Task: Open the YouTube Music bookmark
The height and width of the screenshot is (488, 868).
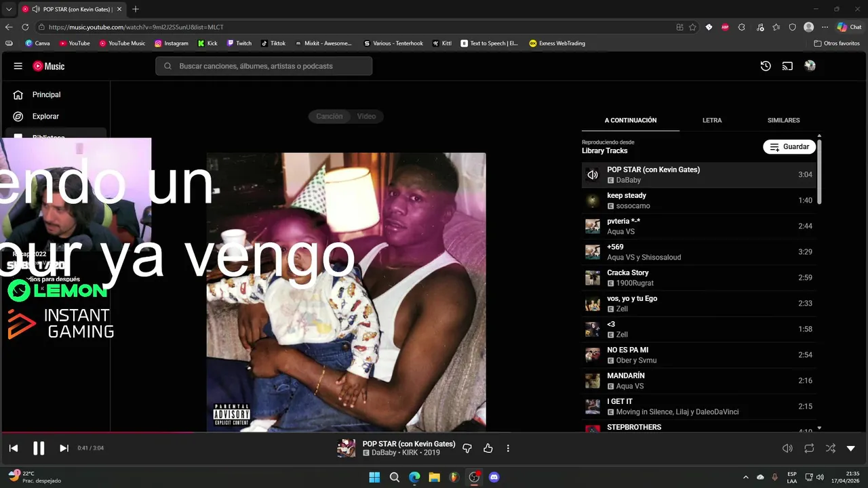Action: pyautogui.click(x=122, y=43)
